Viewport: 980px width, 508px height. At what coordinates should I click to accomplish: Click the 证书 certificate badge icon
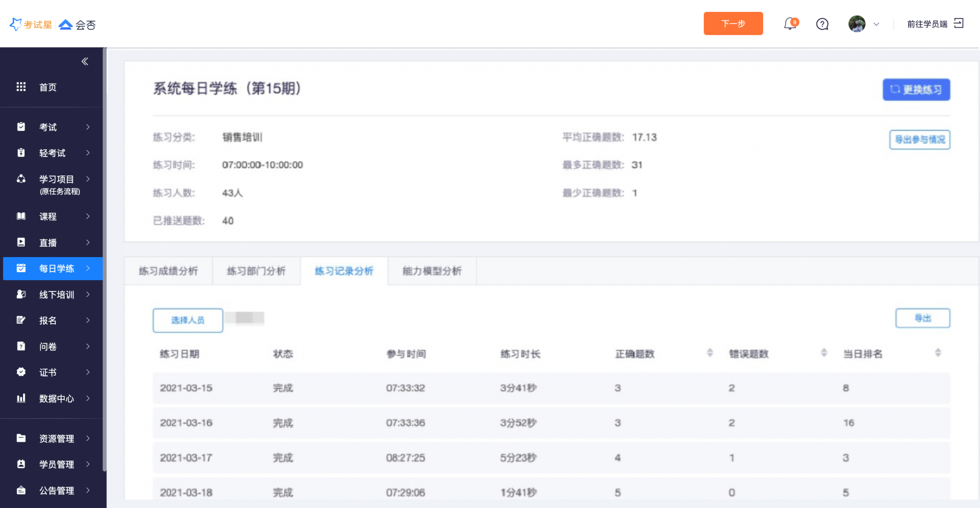pyautogui.click(x=21, y=372)
